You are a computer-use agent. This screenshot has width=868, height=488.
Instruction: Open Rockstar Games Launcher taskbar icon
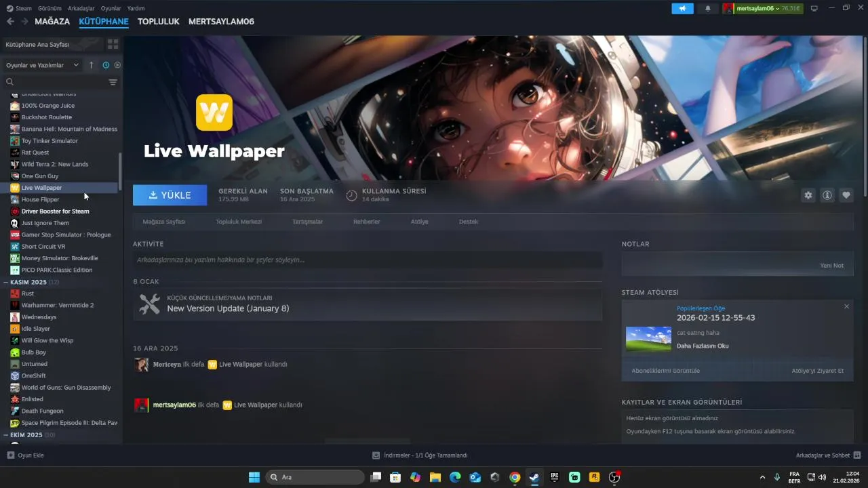[594, 477]
